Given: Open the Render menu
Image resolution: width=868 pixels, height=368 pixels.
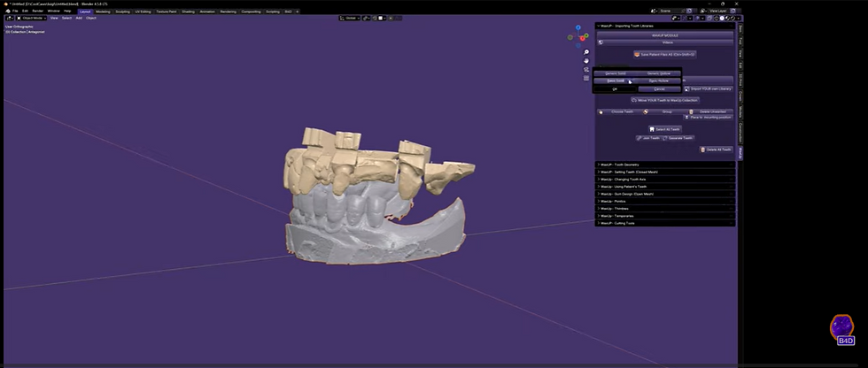Looking at the screenshot, I should [x=37, y=11].
